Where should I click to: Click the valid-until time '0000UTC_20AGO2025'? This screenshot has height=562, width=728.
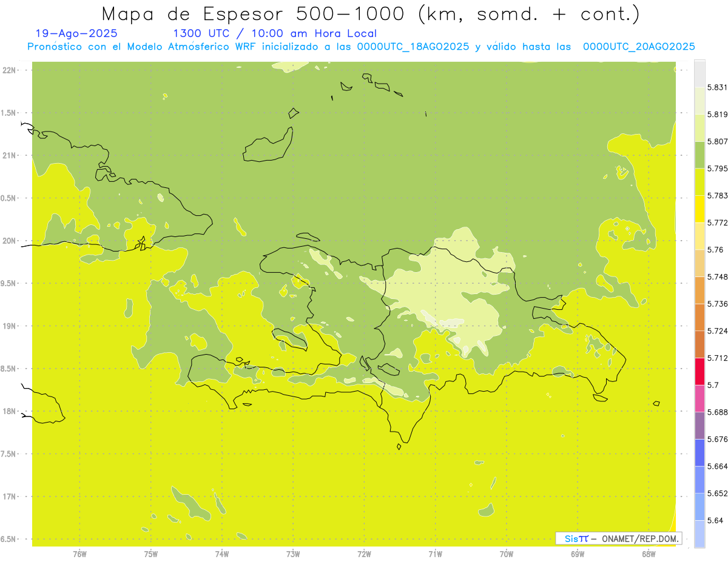(x=639, y=47)
